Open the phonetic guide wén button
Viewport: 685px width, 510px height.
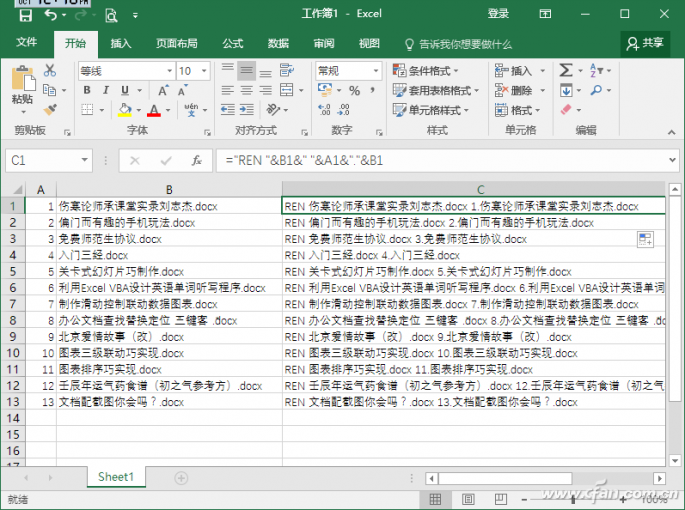pos(191,109)
